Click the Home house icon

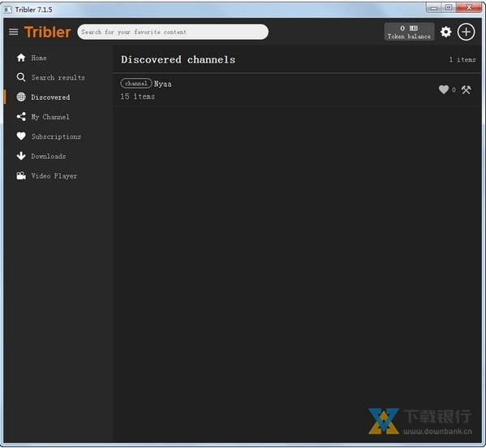click(21, 58)
